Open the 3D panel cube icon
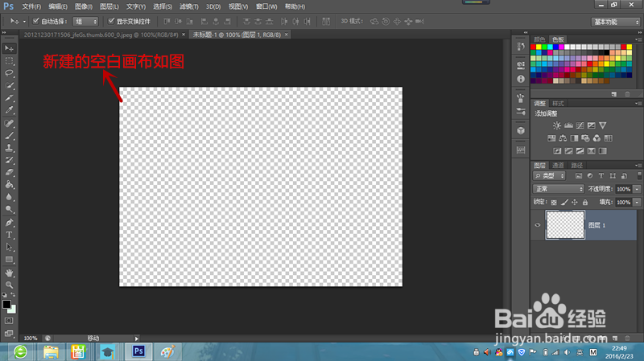644x361 pixels. pos(521,130)
